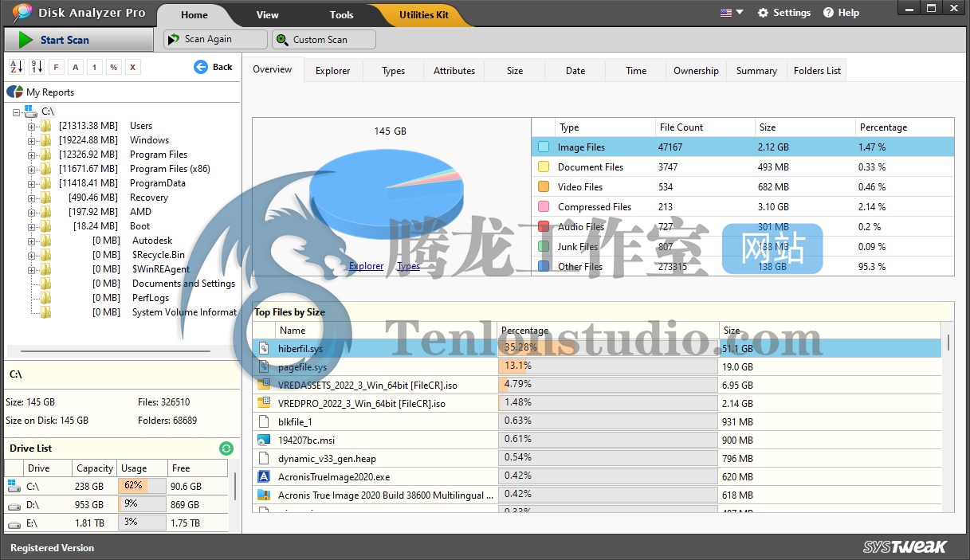Open the Attributes tab
This screenshot has height=560, width=970.
click(454, 71)
